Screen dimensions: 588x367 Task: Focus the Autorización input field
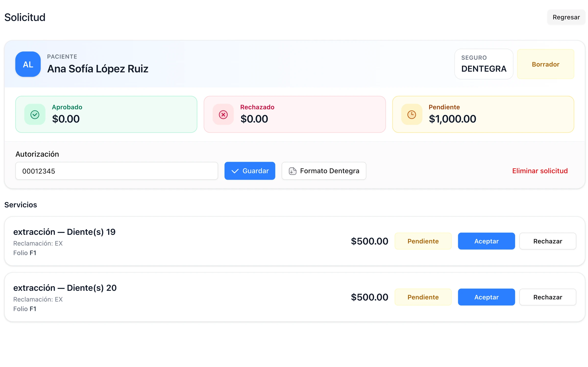point(117,171)
